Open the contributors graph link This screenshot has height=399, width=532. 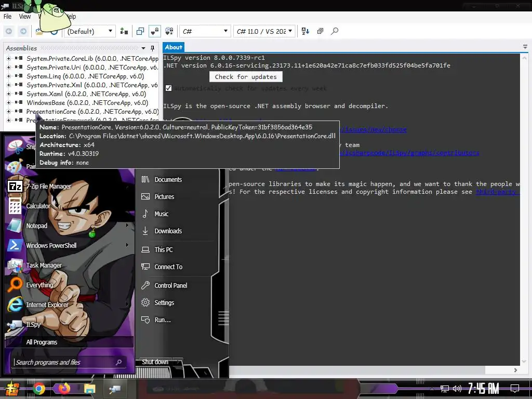[409, 153]
